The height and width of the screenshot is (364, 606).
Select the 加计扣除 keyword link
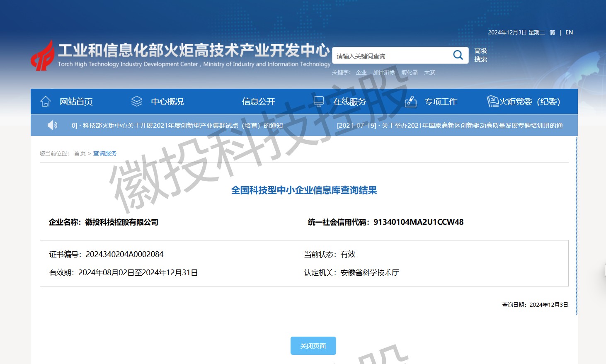click(384, 72)
